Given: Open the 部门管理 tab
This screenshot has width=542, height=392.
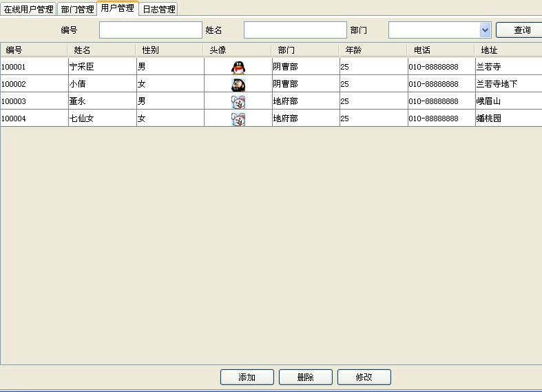Looking at the screenshot, I should 77,10.
